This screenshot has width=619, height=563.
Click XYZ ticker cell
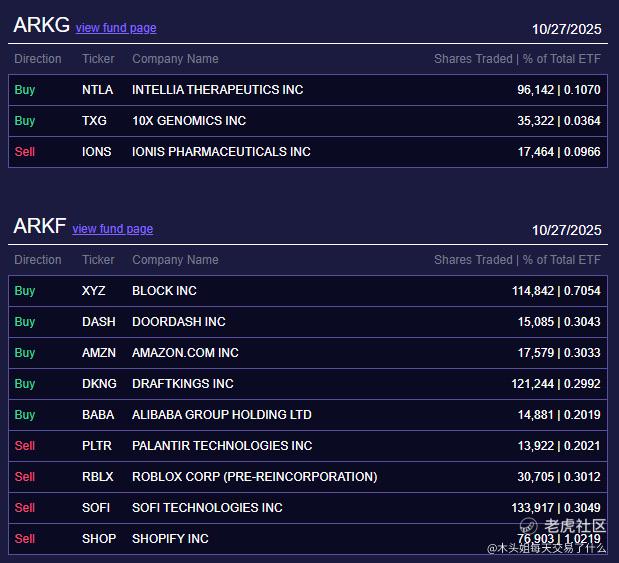[x=94, y=291]
